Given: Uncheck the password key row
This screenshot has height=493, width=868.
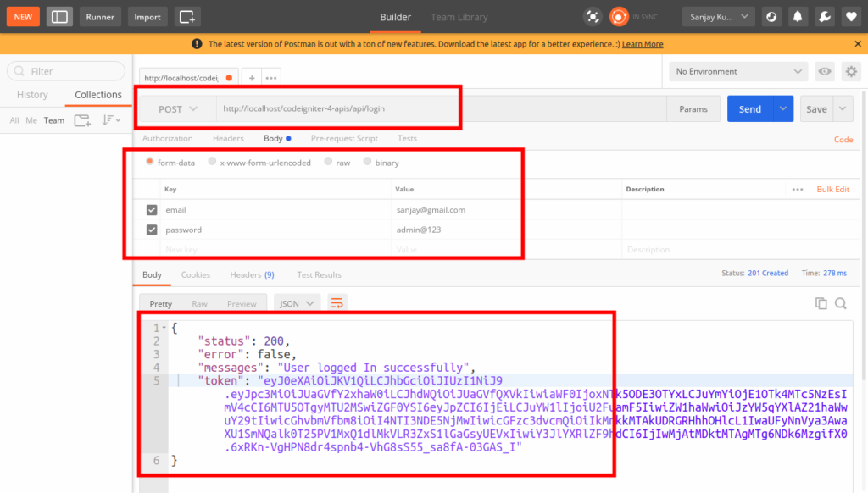Looking at the screenshot, I should coord(152,230).
